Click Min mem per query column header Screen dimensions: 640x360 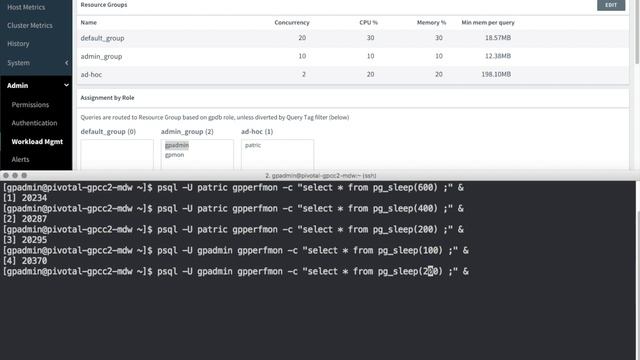[x=488, y=22]
